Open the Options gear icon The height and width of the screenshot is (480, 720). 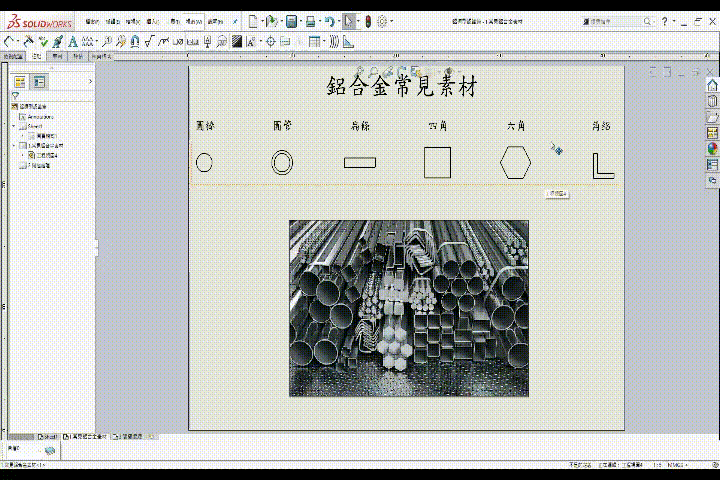click(382, 21)
